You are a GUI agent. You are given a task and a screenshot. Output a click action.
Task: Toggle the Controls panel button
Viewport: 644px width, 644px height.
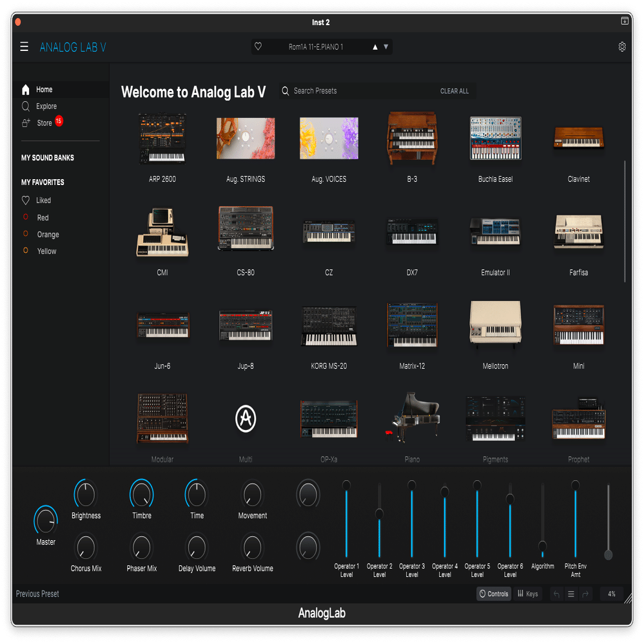494,594
